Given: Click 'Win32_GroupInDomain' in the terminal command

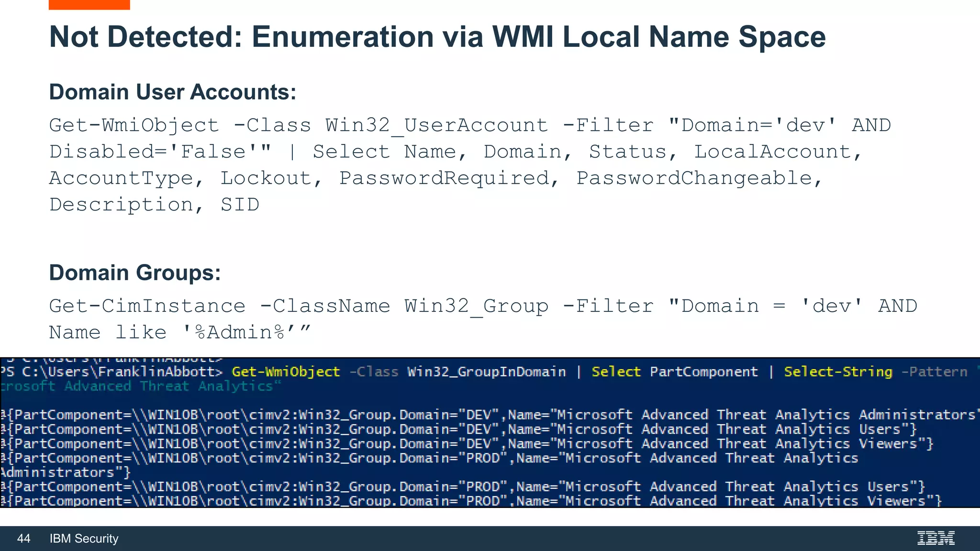Looking at the screenshot, I should (486, 372).
